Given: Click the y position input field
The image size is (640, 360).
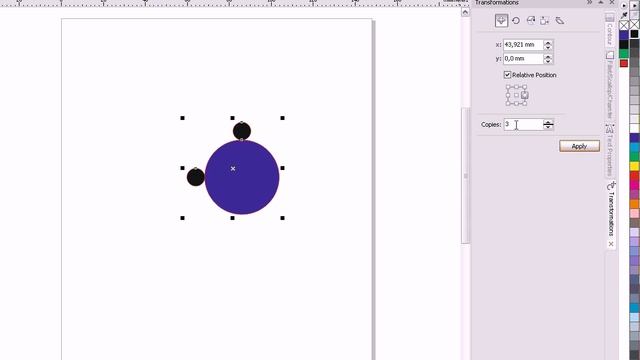Looking at the screenshot, I should pyautogui.click(x=523, y=58).
